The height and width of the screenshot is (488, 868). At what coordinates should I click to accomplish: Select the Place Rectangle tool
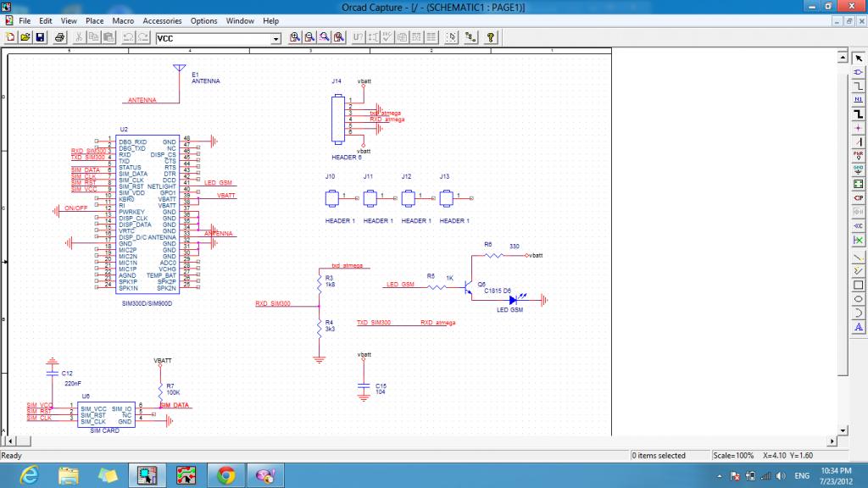tap(858, 285)
